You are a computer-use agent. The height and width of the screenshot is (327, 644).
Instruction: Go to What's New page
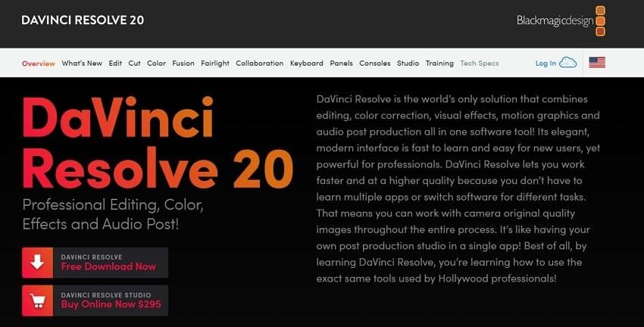[x=82, y=63]
